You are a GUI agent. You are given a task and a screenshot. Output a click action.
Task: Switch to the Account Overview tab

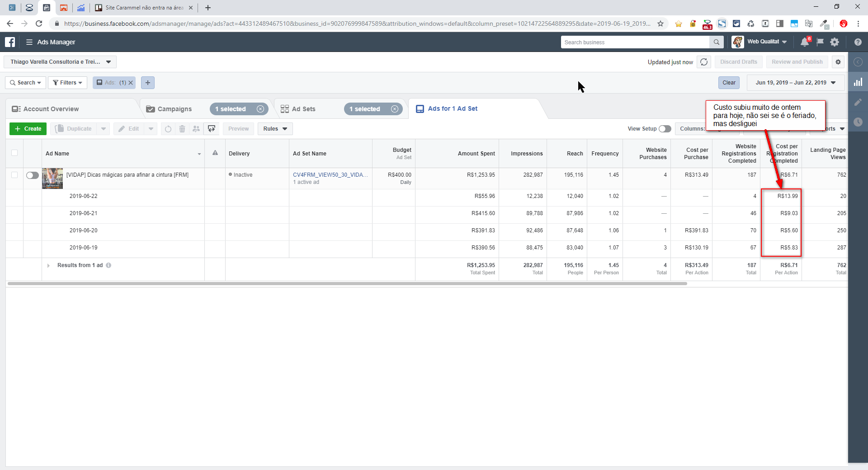click(x=51, y=109)
